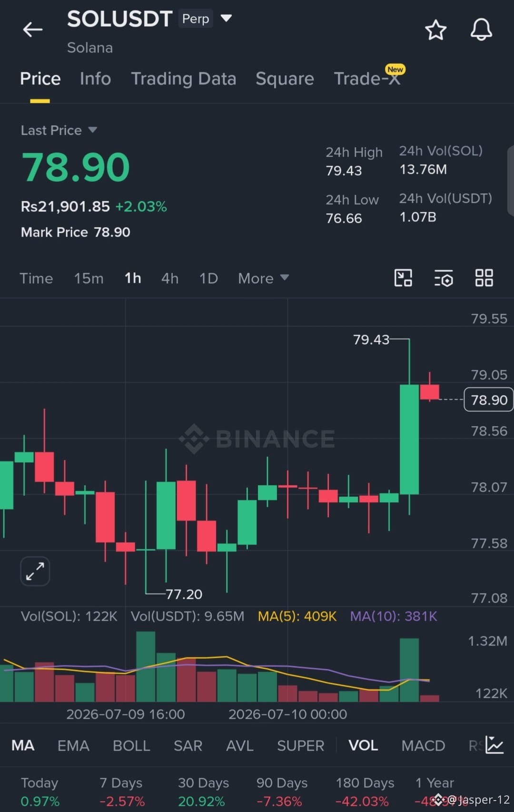Tap the Vol(SOL): 122K readout
This screenshot has height=812, width=514.
pos(69,616)
